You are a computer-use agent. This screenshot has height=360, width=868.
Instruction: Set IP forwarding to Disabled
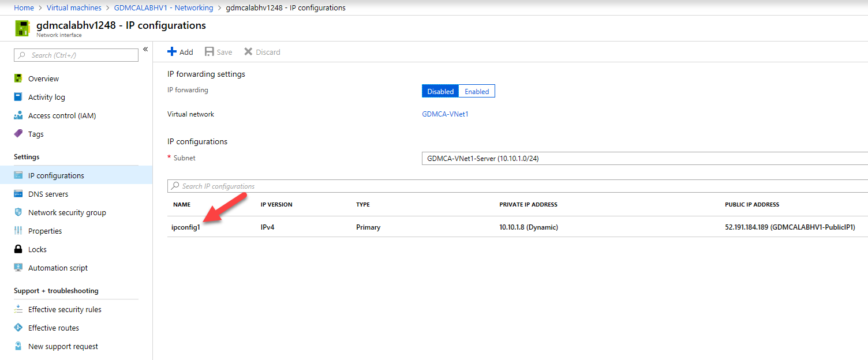(440, 91)
